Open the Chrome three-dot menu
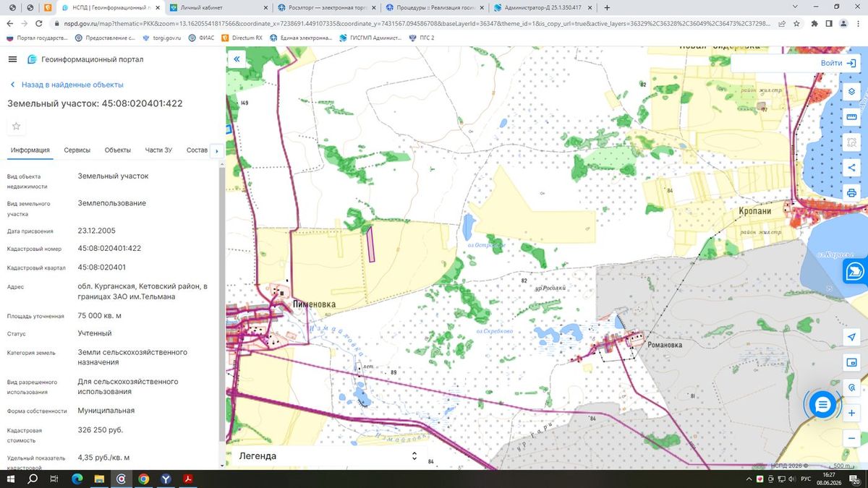 click(x=858, y=23)
